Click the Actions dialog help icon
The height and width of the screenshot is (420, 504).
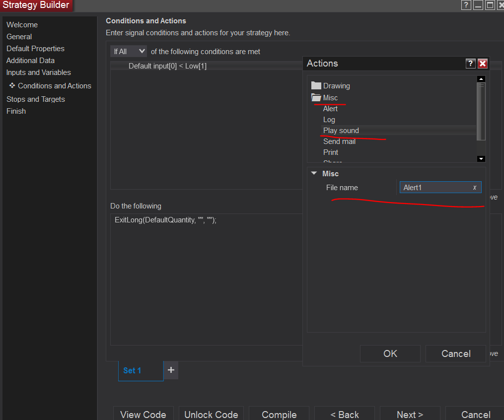[x=470, y=64]
